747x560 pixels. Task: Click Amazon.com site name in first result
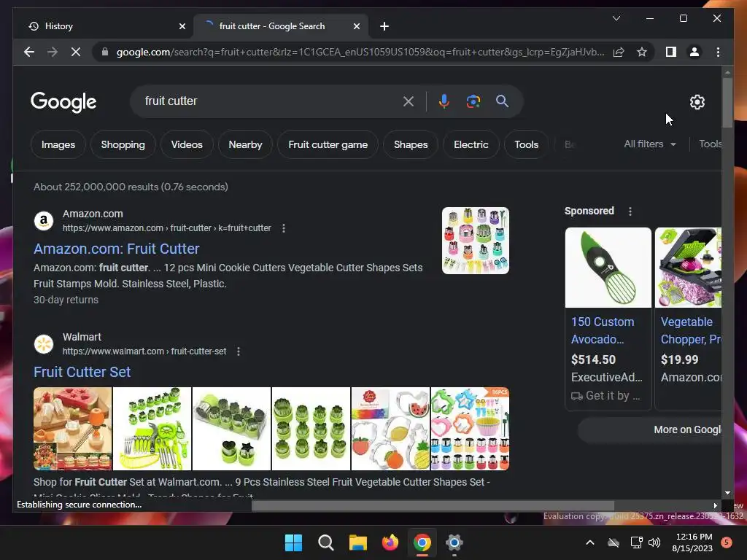point(93,214)
